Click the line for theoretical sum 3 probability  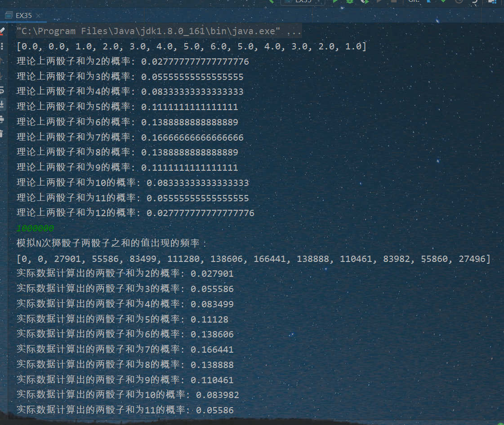(x=130, y=76)
